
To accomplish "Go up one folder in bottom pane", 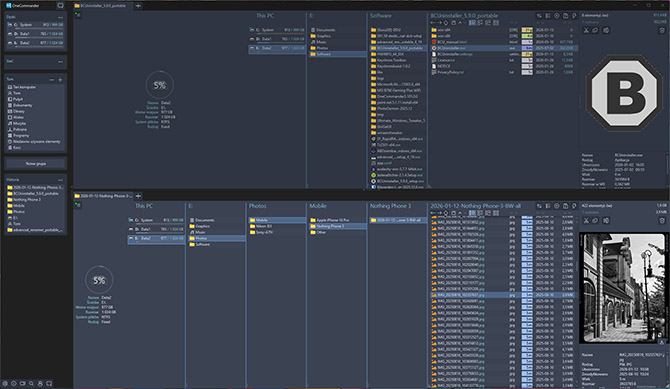I will click(x=460, y=212).
